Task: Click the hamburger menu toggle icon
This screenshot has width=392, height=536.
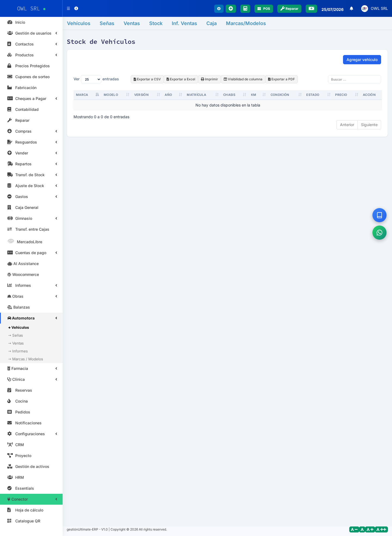Action: pyautogui.click(x=68, y=8)
